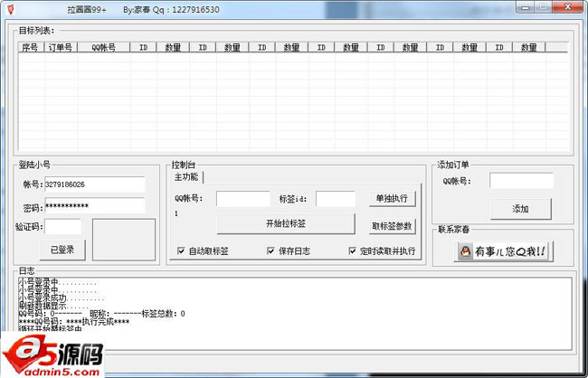Focus the 密码 password field
Screen dimensions: 588x378
[x=94, y=205]
